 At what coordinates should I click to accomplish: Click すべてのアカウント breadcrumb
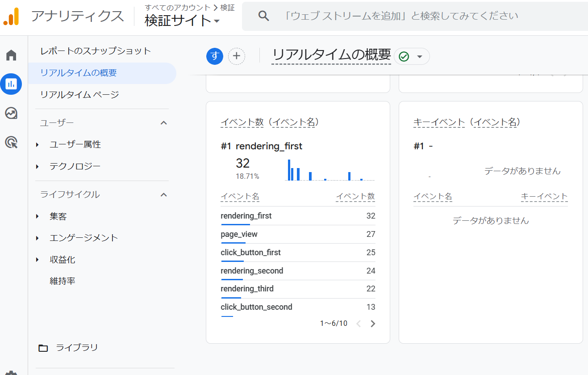(x=178, y=8)
